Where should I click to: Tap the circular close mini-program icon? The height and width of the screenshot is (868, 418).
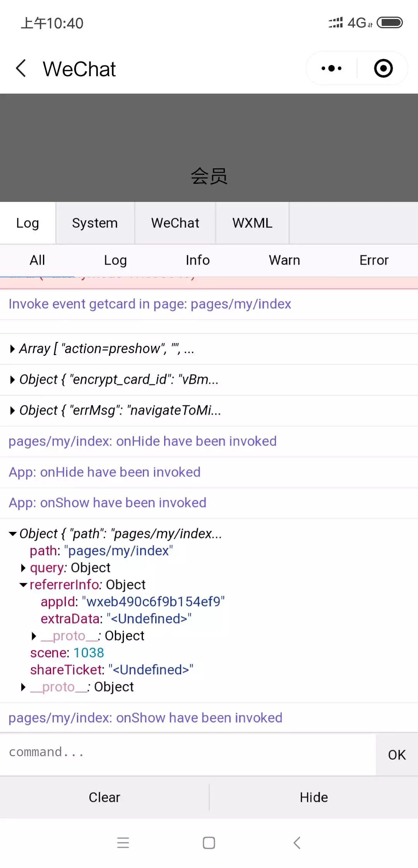(x=383, y=68)
